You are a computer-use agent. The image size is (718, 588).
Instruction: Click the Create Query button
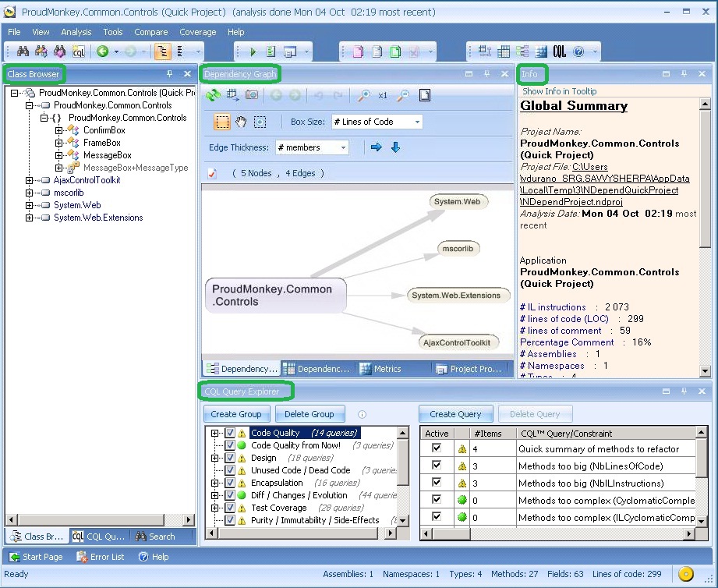[455, 414]
